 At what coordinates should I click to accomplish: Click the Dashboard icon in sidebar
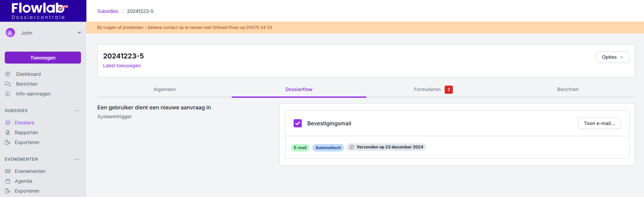[x=8, y=74]
